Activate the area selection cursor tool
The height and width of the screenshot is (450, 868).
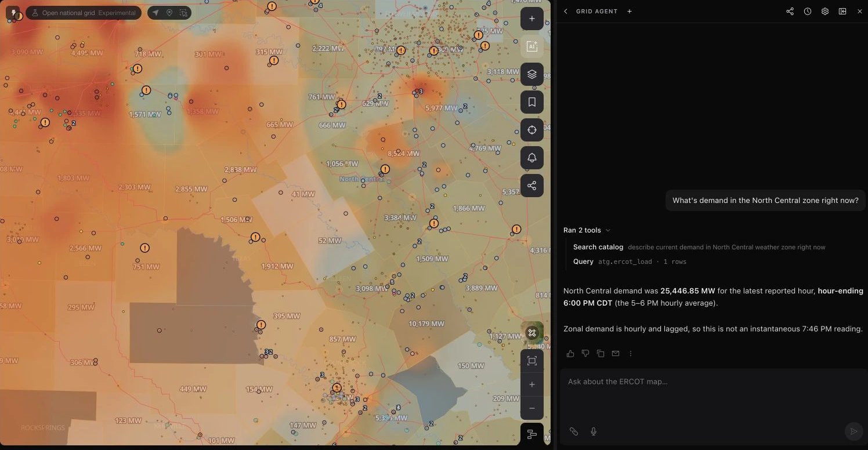183,13
